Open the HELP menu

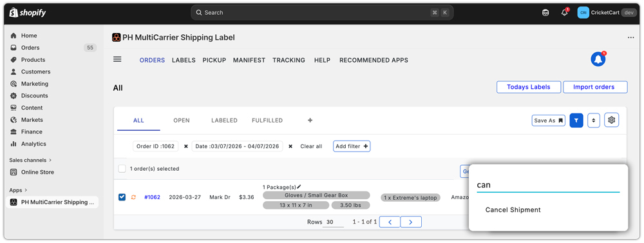click(322, 60)
